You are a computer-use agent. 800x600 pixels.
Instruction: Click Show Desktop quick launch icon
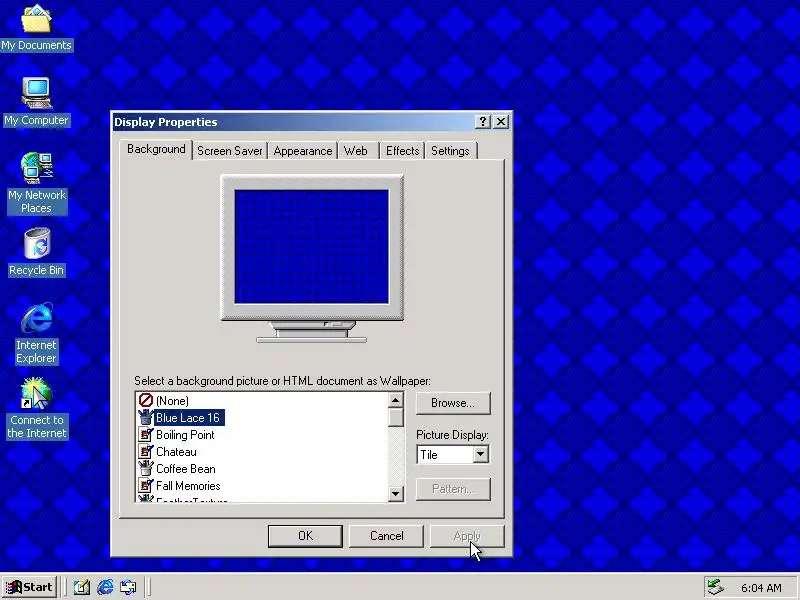81,587
